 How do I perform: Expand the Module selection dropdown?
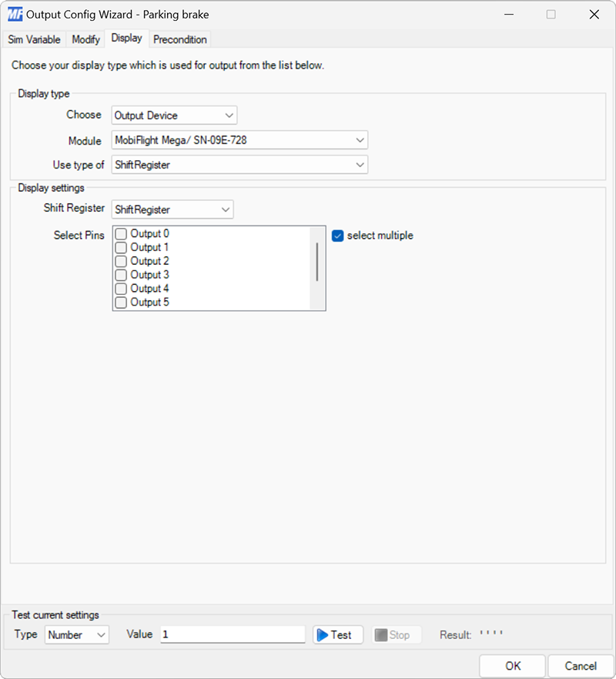pyautogui.click(x=360, y=141)
